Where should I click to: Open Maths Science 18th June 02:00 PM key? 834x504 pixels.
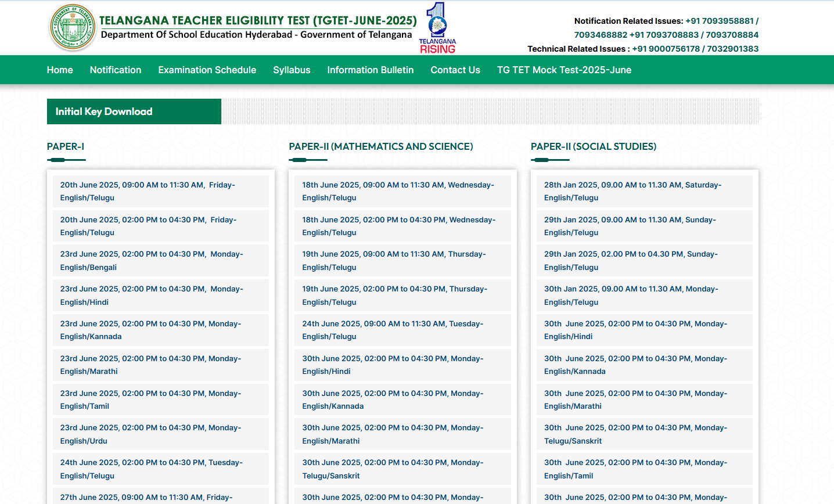(x=402, y=226)
